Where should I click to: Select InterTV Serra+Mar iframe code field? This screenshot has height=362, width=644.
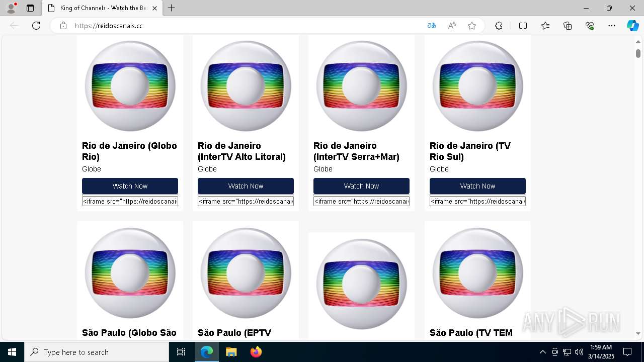pyautogui.click(x=361, y=201)
